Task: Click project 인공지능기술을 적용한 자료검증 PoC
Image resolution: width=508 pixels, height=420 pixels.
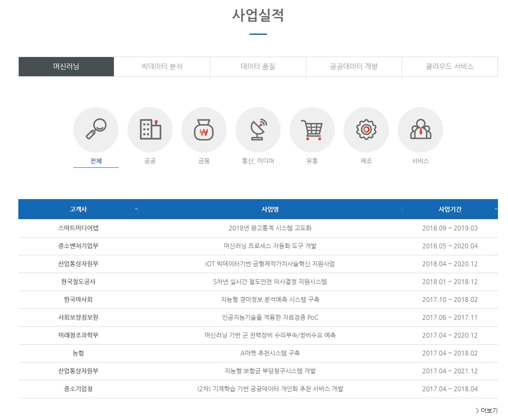Action: tap(270, 317)
